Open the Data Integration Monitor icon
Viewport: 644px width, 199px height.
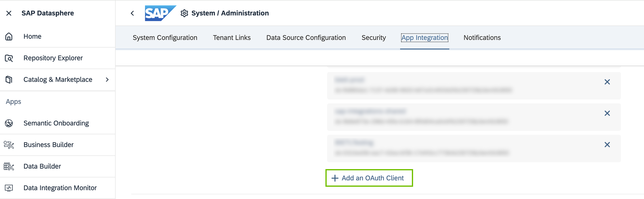point(9,188)
